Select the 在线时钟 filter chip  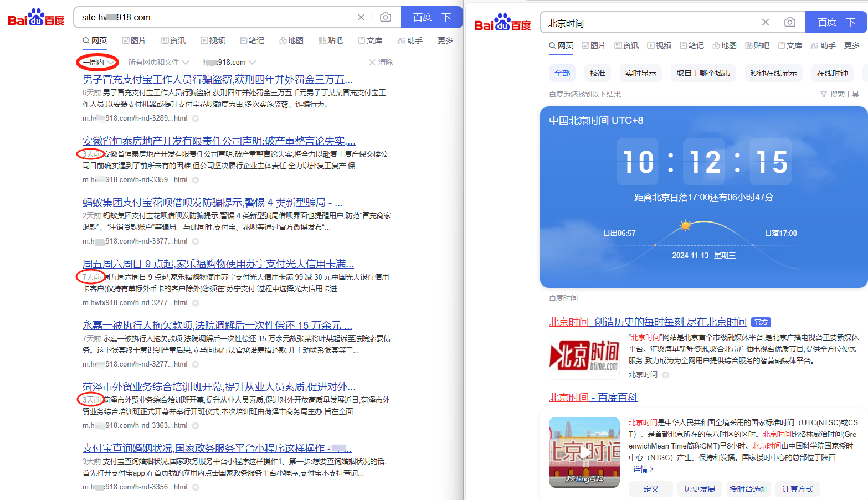point(833,73)
